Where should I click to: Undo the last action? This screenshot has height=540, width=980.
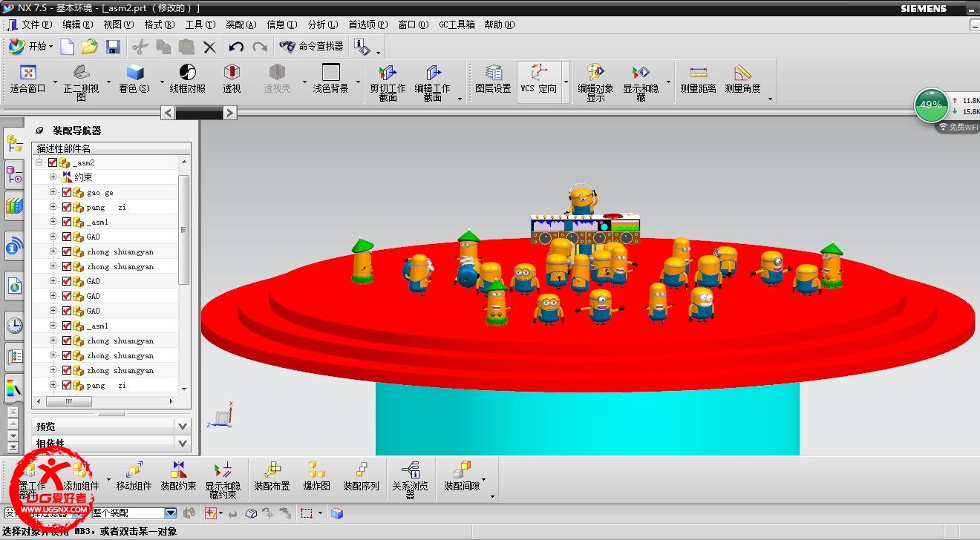[236, 47]
